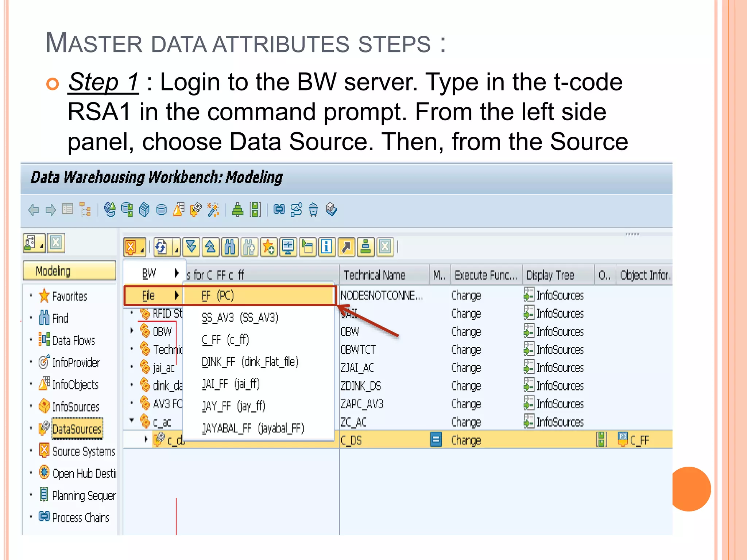The width and height of the screenshot is (747, 560).
Task: Click the hierarchy tree icon in the top toolbar
Action: point(85,210)
